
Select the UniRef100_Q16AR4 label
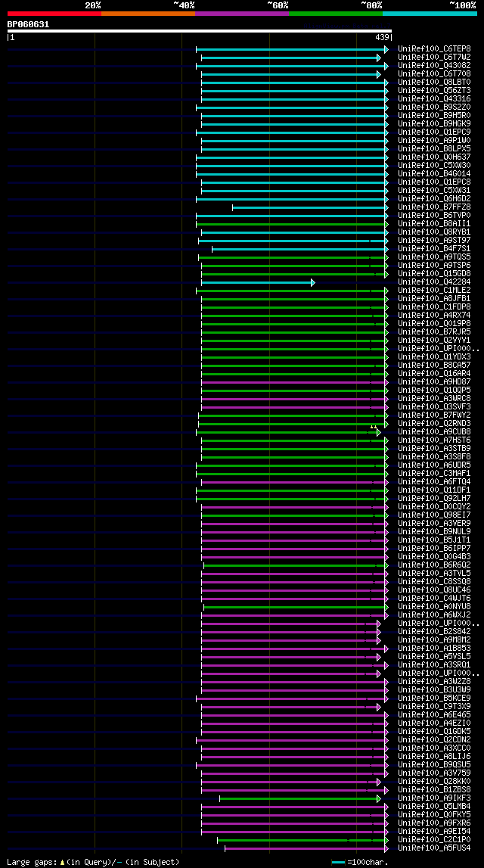[434, 374]
